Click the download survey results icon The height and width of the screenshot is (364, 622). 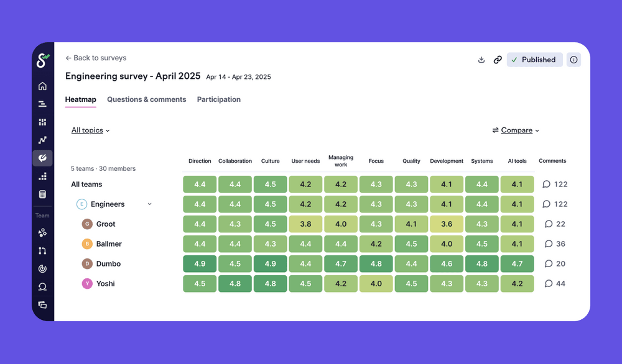(481, 60)
